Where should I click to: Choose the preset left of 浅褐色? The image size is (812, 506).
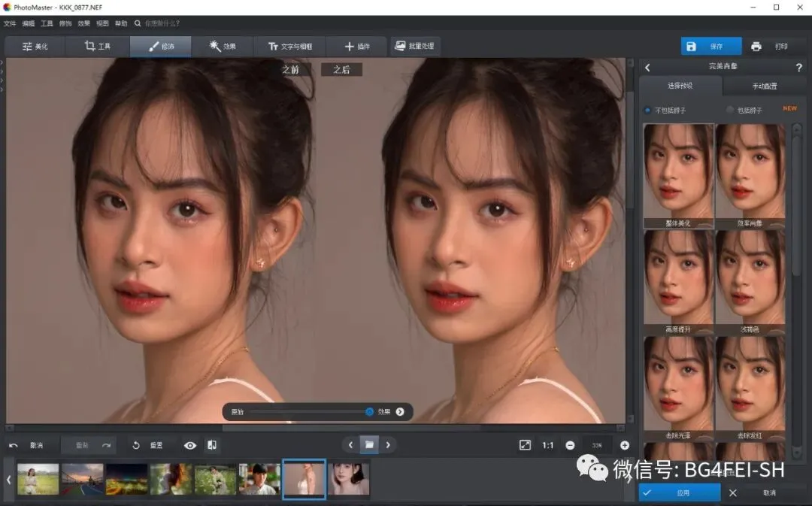click(678, 282)
